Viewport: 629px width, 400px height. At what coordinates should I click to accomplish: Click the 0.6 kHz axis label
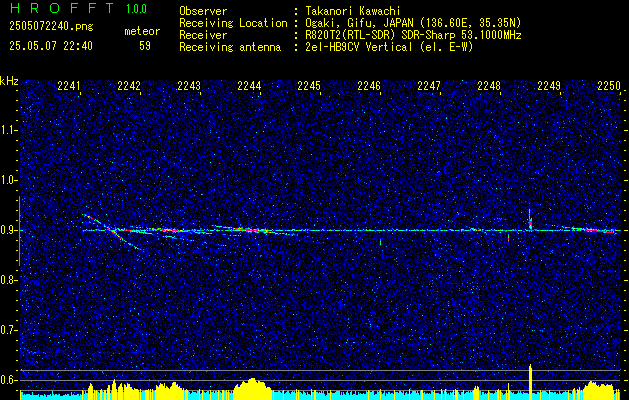9,380
